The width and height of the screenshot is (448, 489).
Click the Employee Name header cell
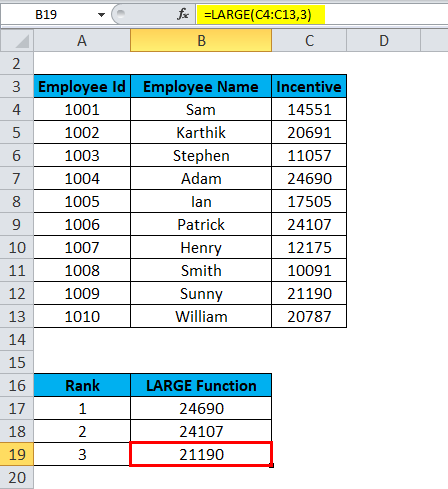[x=201, y=86]
